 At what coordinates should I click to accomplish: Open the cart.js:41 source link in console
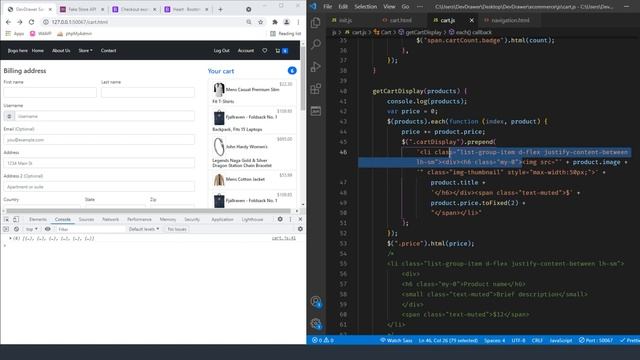284,238
